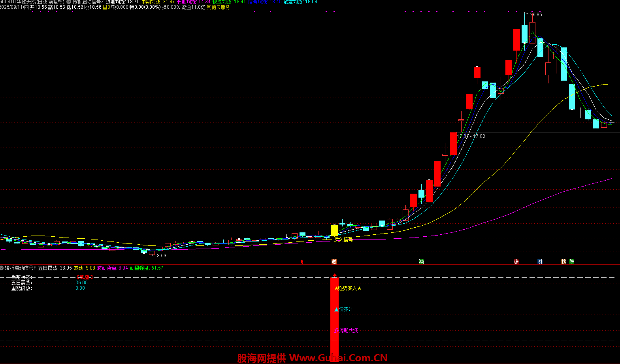This screenshot has width=620, height=364.
Task: Click the 流通11.0亿 field in the header
Action: click(193, 7)
